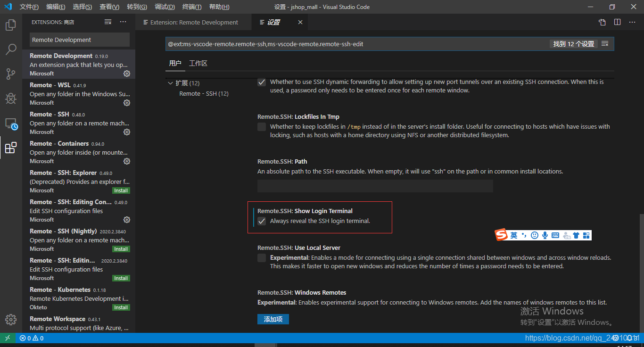Screen dimensions: 644x347
Task: Click Sogou input method S logo
Action: (x=501, y=235)
